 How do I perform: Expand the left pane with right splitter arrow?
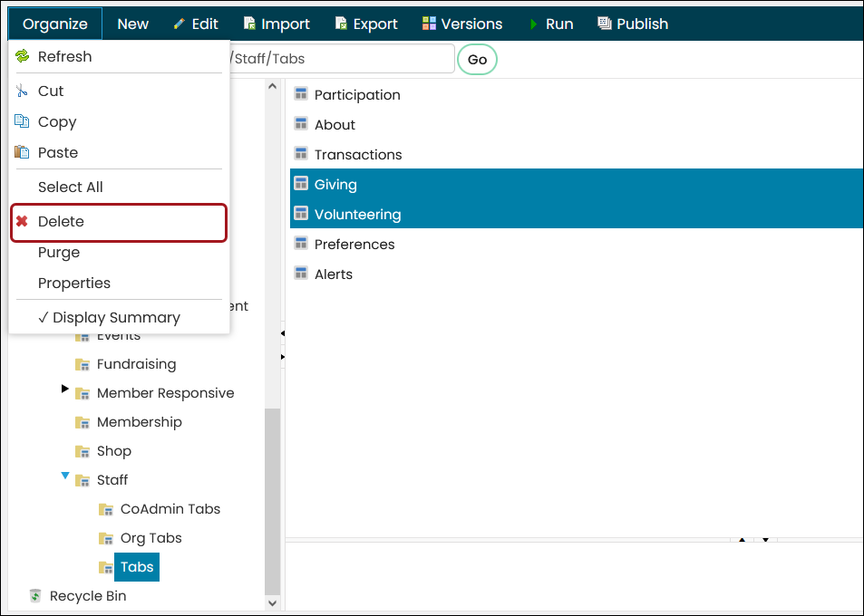point(283,357)
